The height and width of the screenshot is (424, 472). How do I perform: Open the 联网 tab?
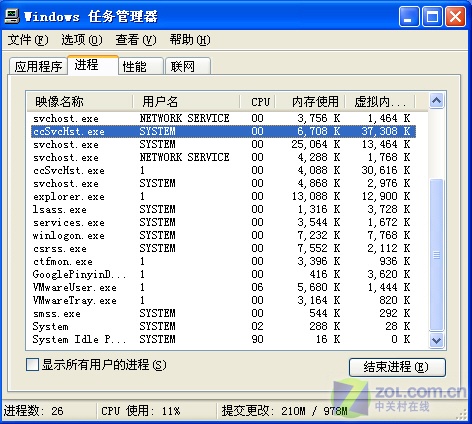coord(188,66)
